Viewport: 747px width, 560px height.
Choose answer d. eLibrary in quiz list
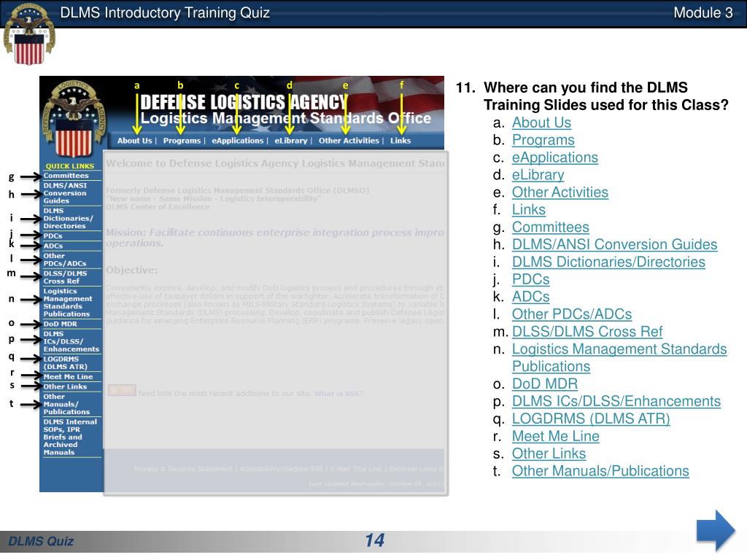(538, 175)
